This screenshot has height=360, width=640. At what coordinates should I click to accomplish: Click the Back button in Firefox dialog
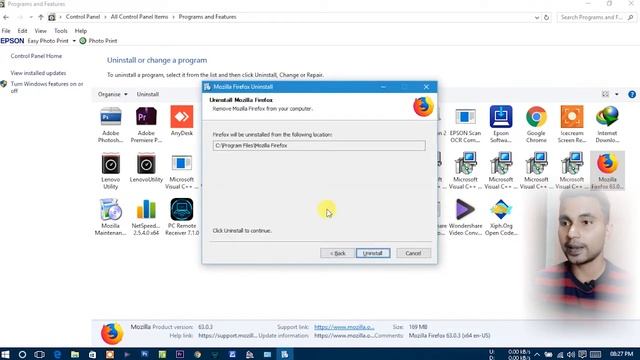[337, 253]
